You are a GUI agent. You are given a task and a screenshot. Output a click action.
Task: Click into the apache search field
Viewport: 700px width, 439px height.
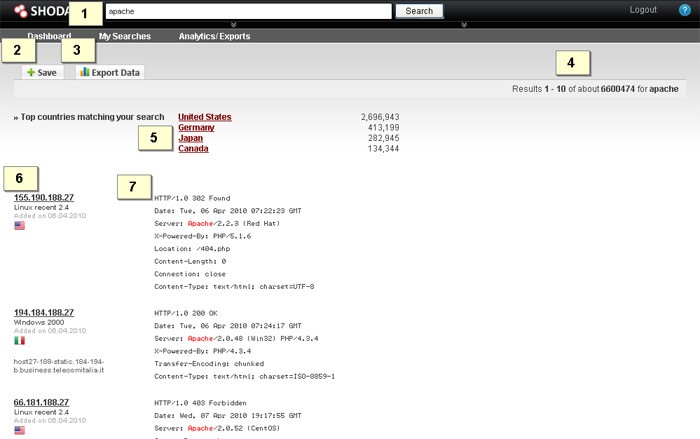[x=249, y=11]
